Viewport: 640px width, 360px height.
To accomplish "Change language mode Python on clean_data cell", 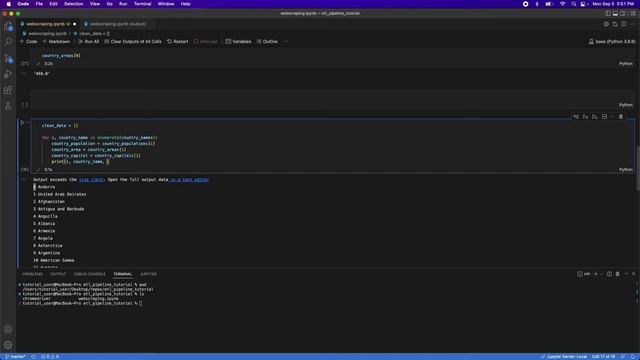I will pyautogui.click(x=626, y=169).
